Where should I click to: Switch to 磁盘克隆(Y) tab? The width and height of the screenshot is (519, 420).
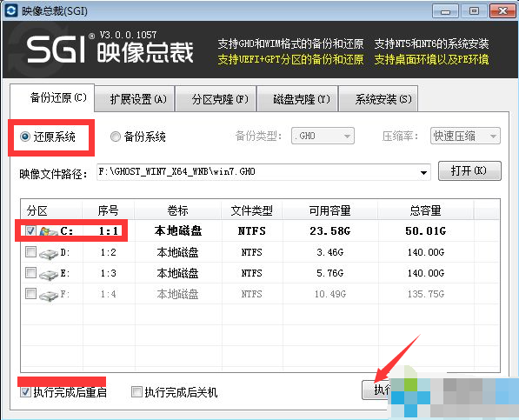coord(297,99)
